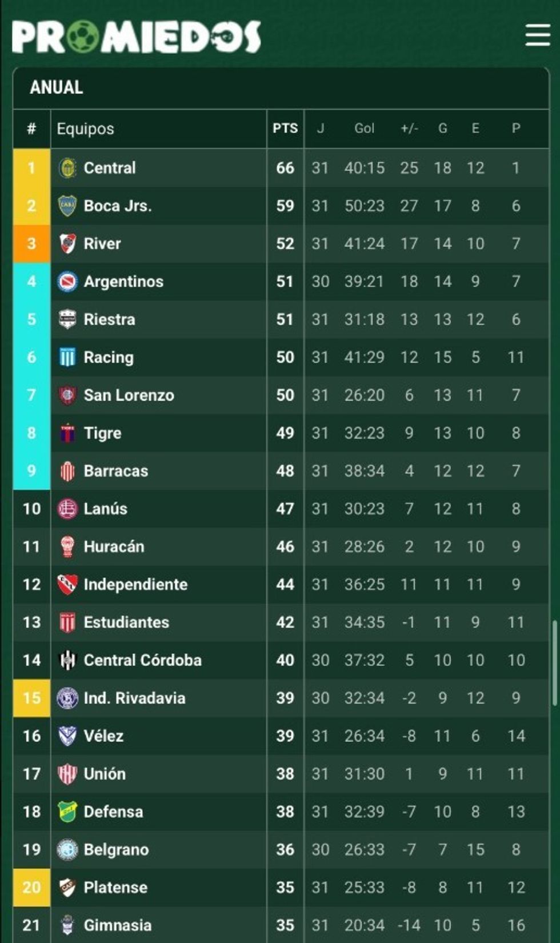The width and height of the screenshot is (560, 943).
Task: Open the Argentinos team link
Action: [123, 281]
